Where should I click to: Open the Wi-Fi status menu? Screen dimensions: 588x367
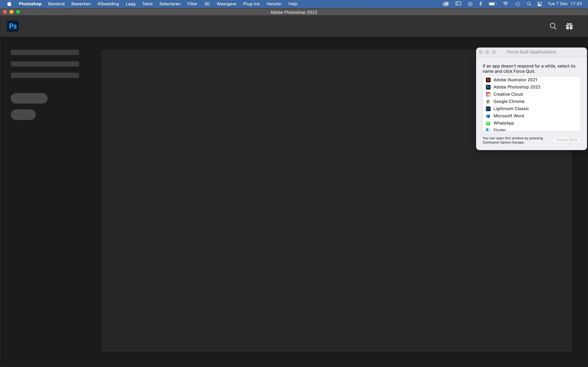[x=505, y=4]
